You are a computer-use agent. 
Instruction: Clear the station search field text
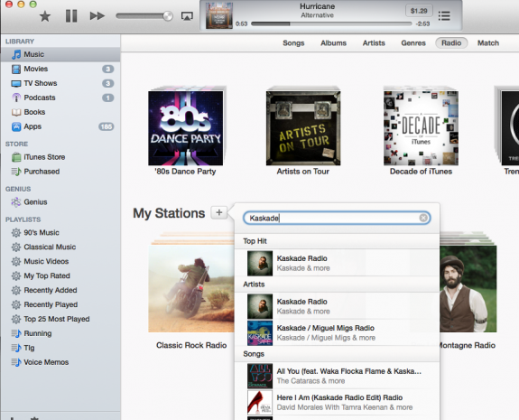coord(423,218)
